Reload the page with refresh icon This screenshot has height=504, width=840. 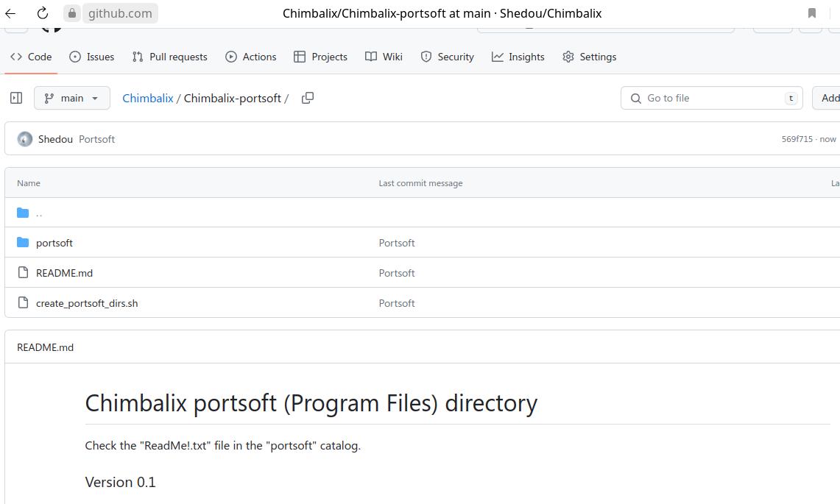tap(43, 13)
